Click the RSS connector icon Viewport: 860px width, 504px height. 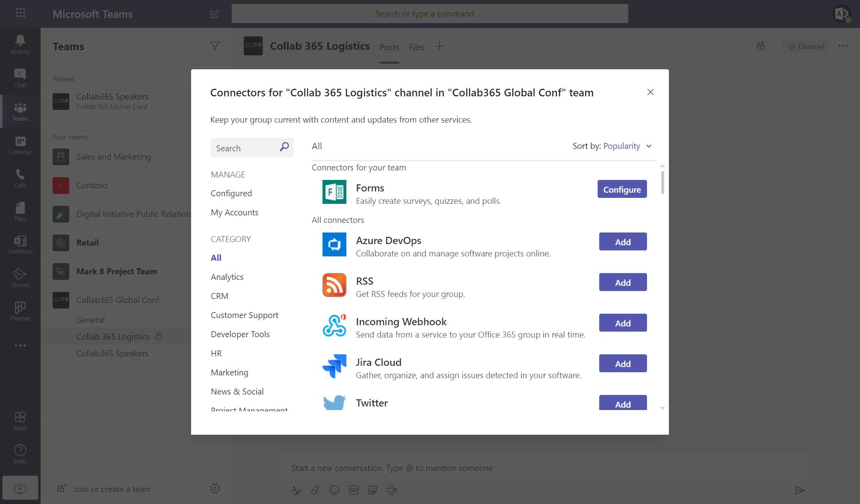coord(334,285)
